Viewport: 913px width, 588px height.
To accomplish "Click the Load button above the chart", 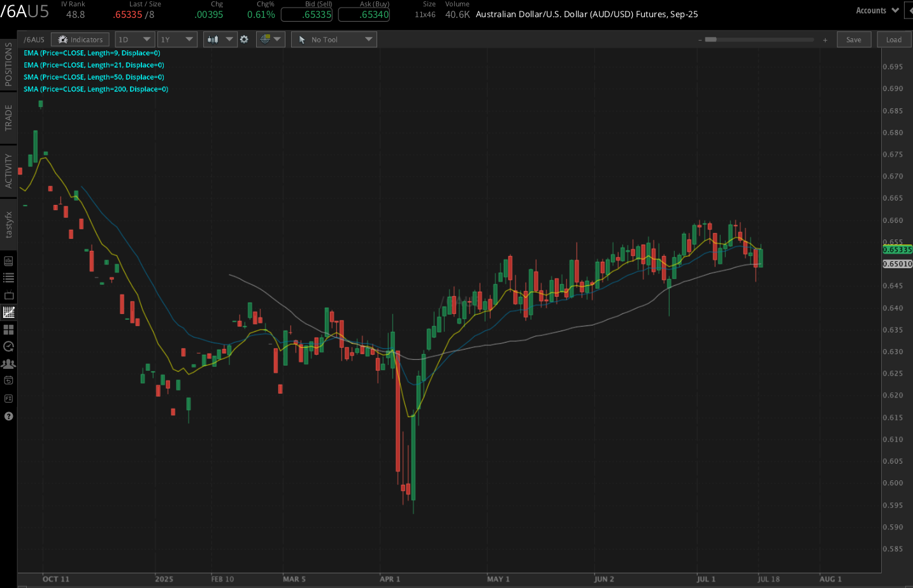I will click(894, 39).
